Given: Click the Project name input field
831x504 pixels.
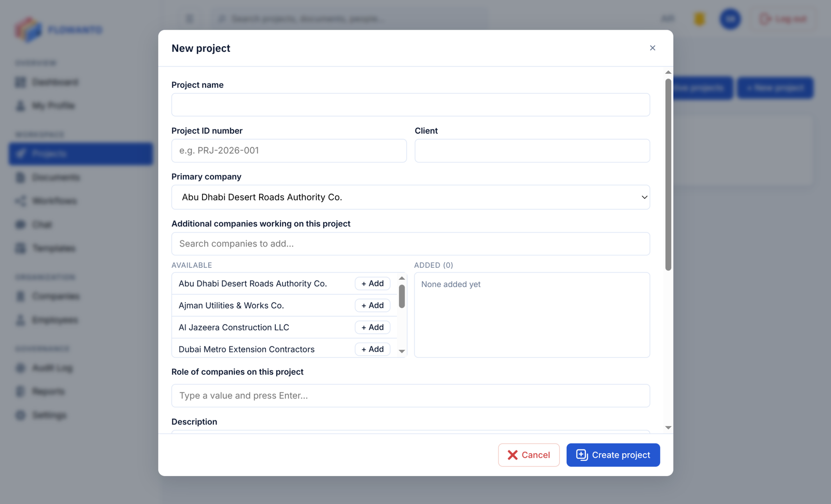Looking at the screenshot, I should pos(410,104).
